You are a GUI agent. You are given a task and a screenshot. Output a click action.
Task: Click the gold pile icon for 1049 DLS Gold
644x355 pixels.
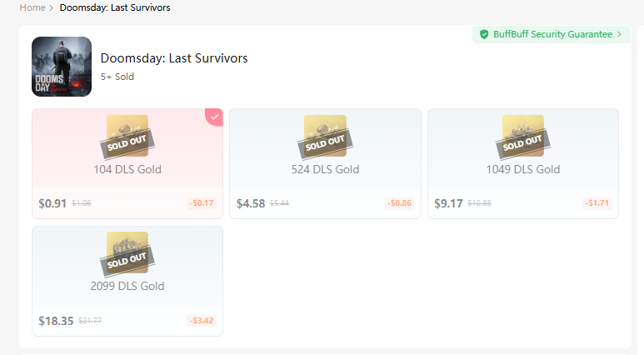coord(523,137)
